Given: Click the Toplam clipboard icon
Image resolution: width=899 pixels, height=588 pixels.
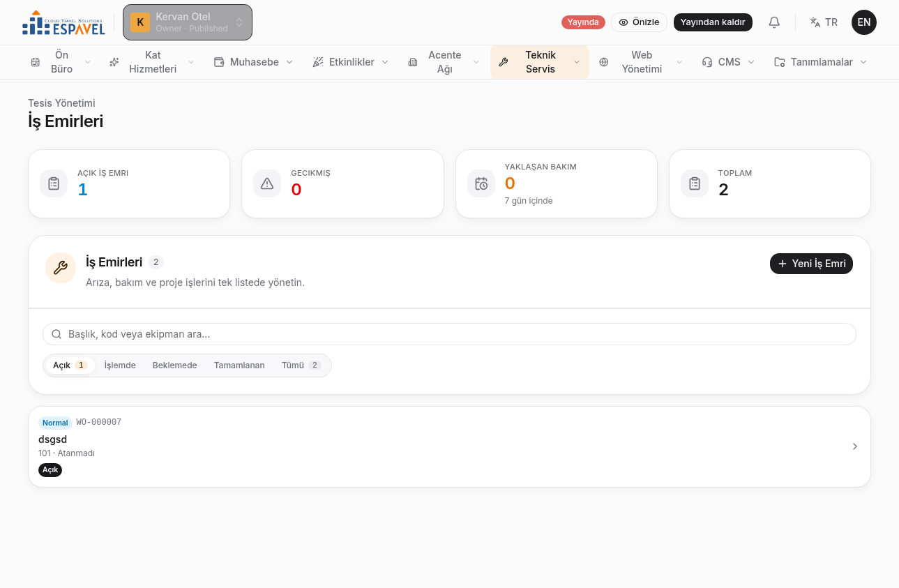Looking at the screenshot, I should (x=695, y=183).
